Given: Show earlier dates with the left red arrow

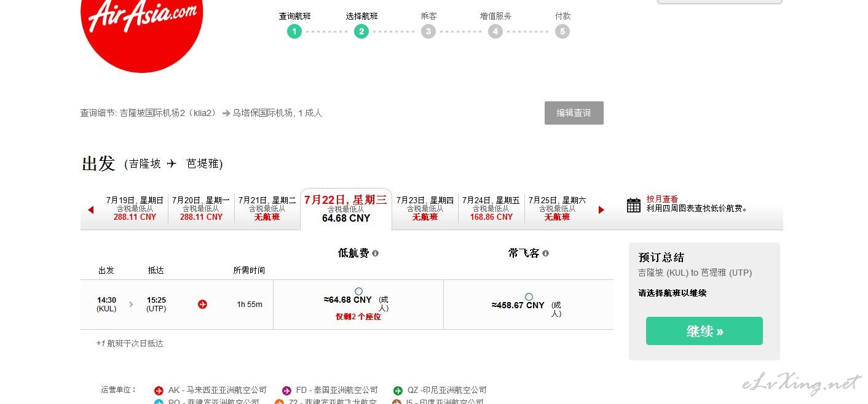Looking at the screenshot, I should tap(91, 210).
